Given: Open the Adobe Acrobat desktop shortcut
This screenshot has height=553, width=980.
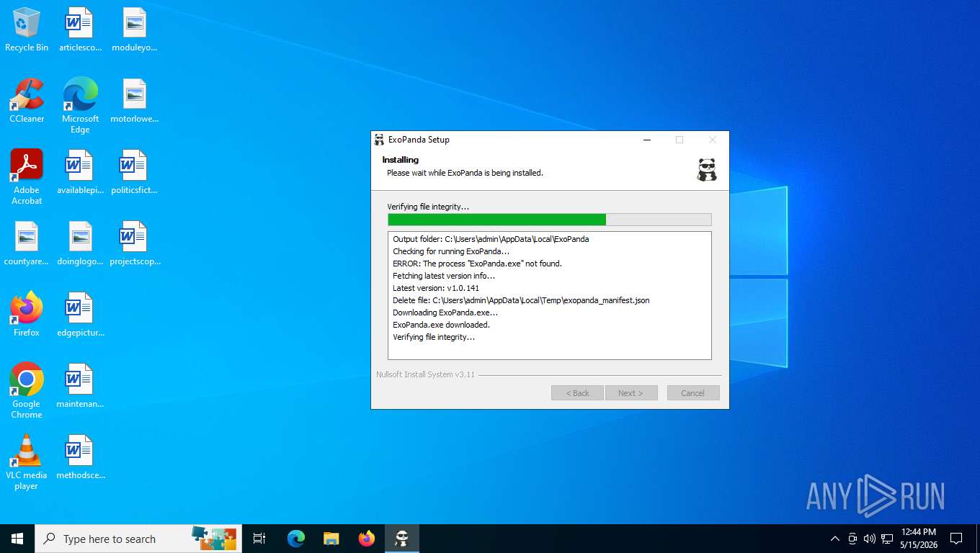Looking at the screenshot, I should [27, 177].
